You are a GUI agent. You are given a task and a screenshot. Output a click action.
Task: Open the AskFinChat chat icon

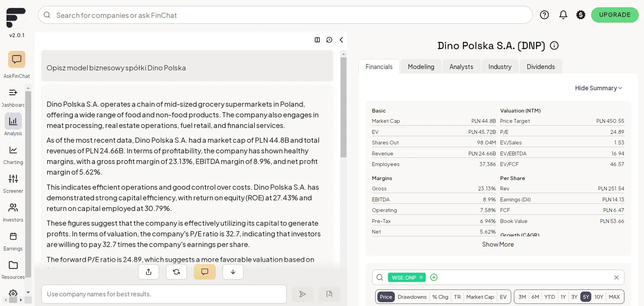click(x=17, y=60)
